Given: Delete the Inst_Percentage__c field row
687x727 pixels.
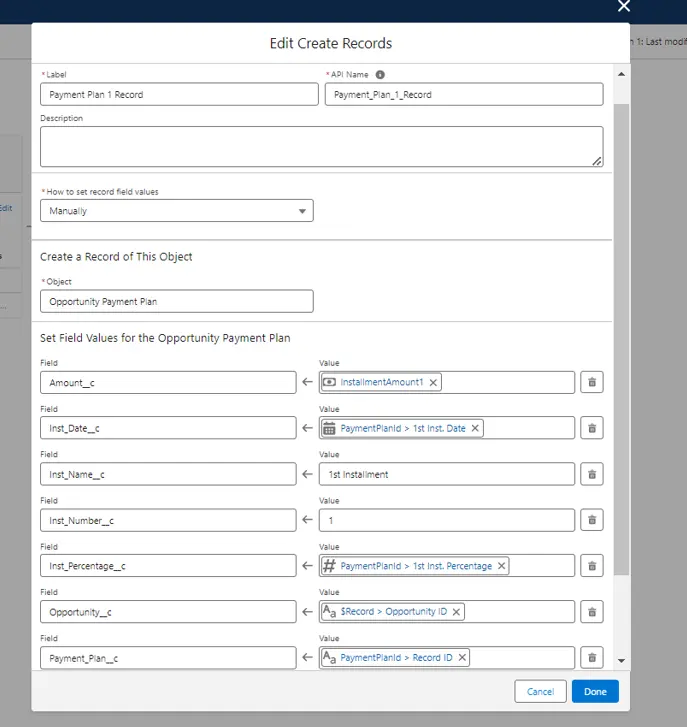Looking at the screenshot, I should tap(591, 566).
